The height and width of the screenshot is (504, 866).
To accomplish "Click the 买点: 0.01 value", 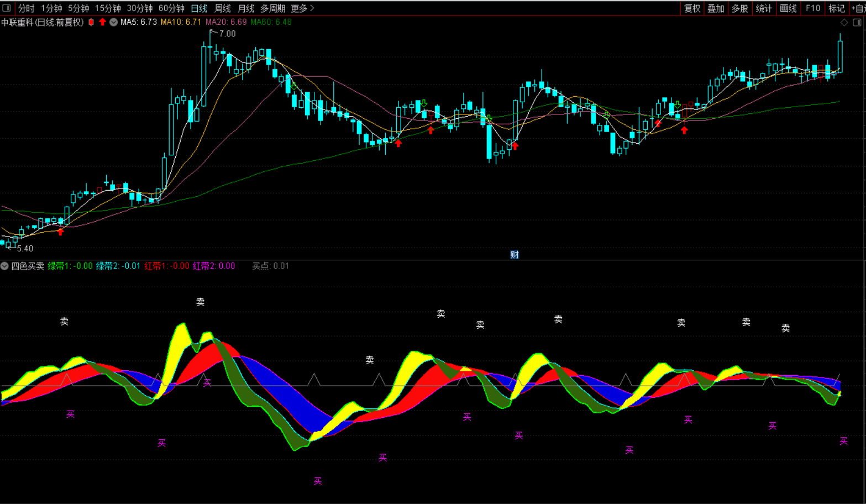I will [270, 266].
